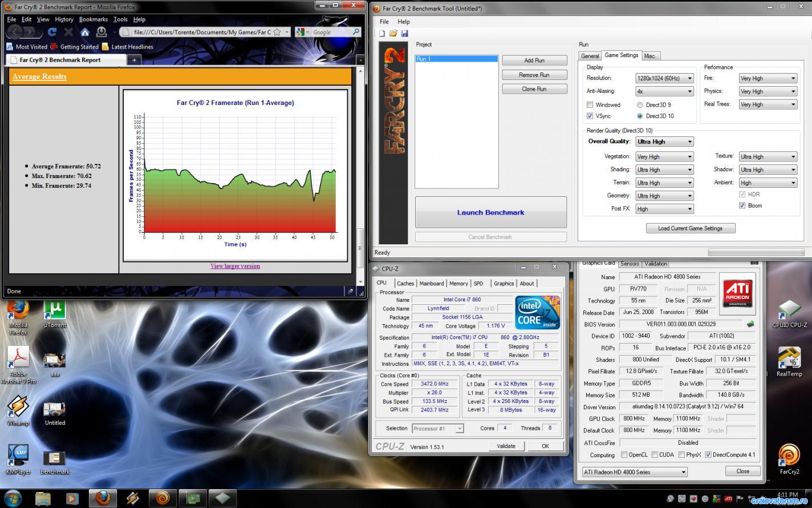The image size is (812, 508).
Task: Toggle the VSync checkbox
Action: pos(590,116)
